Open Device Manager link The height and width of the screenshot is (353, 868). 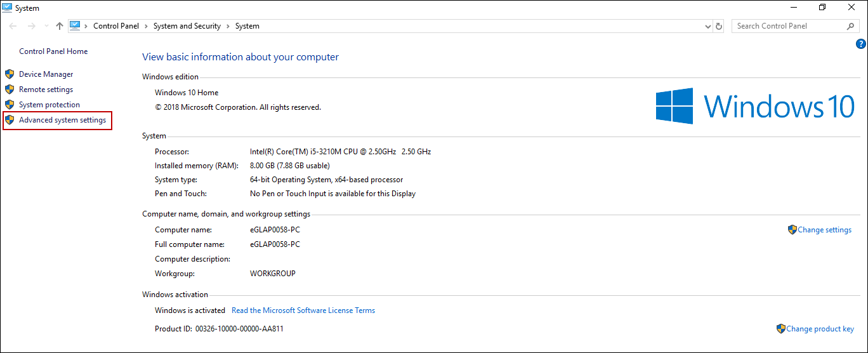tap(46, 74)
